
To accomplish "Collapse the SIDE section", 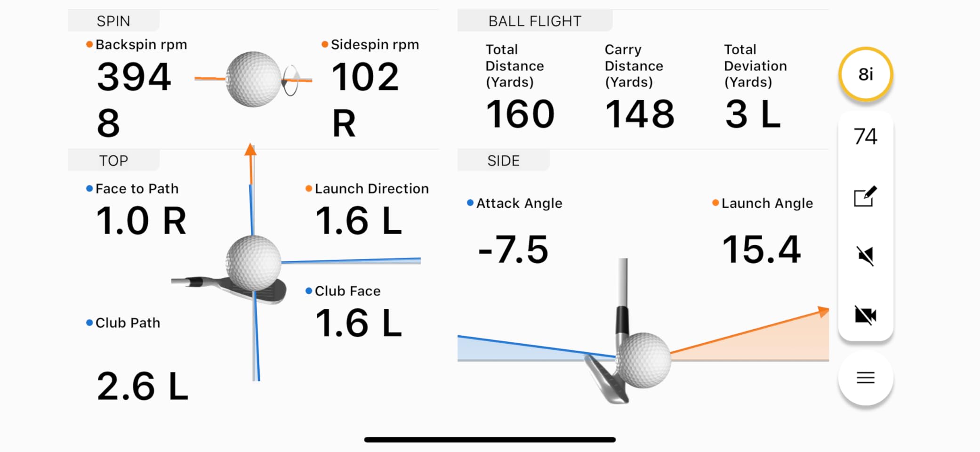I will click(x=503, y=160).
